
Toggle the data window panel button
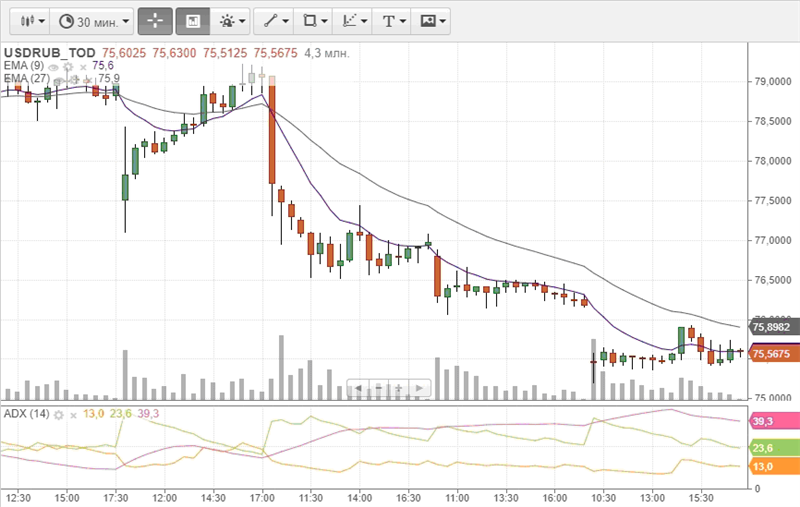tap(193, 21)
